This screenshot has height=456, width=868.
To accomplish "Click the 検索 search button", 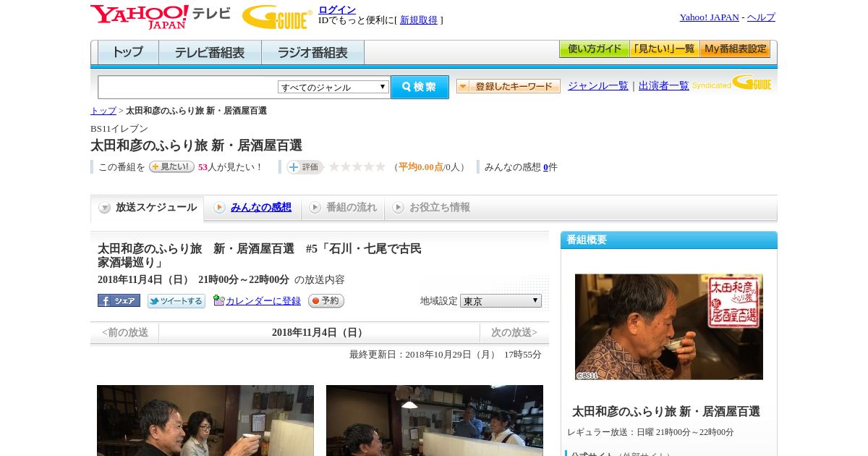I will click(x=420, y=87).
